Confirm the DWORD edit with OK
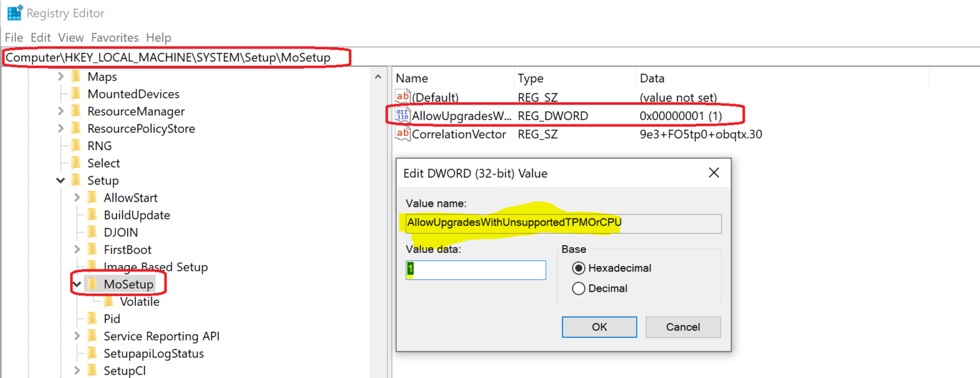The image size is (980, 378). pos(599,327)
